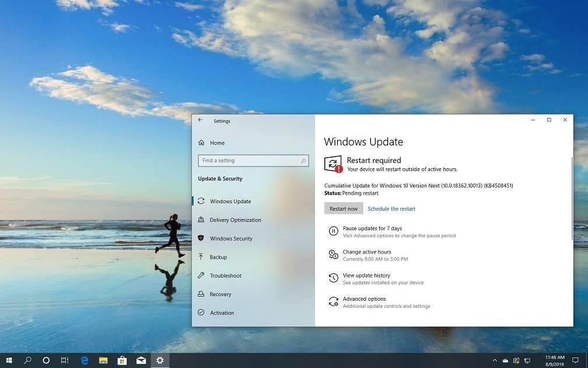
Task: Open the Backup settings page
Action: [x=218, y=257]
